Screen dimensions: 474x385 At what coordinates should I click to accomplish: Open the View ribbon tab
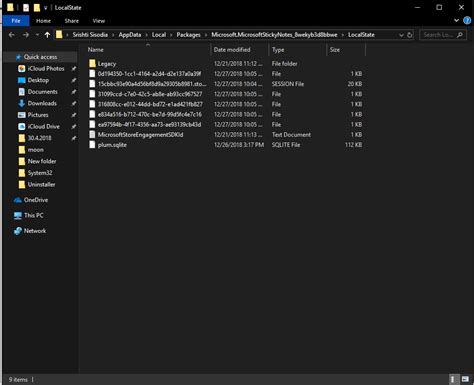[99, 21]
